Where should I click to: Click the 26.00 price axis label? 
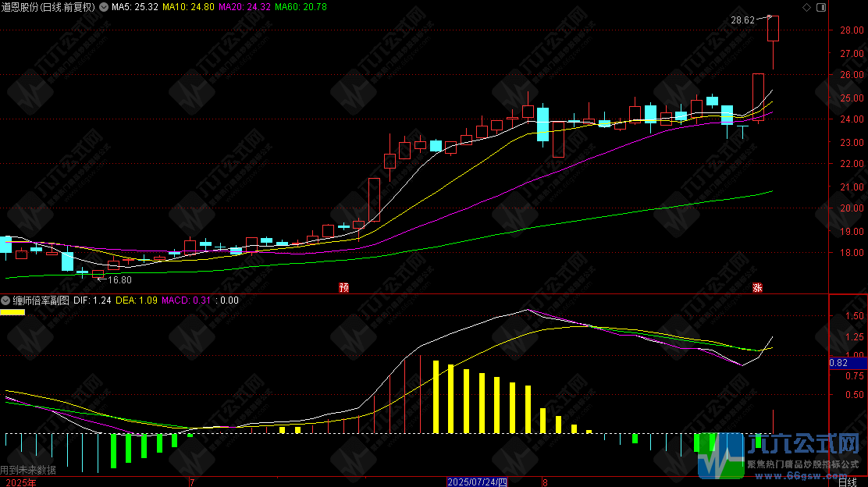pyautogui.click(x=852, y=75)
